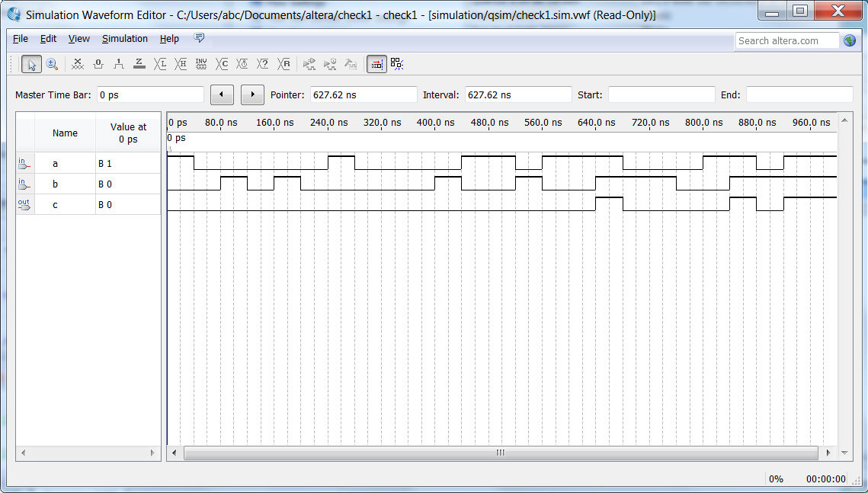Toggle Weak Low (L) value tool

[160, 64]
